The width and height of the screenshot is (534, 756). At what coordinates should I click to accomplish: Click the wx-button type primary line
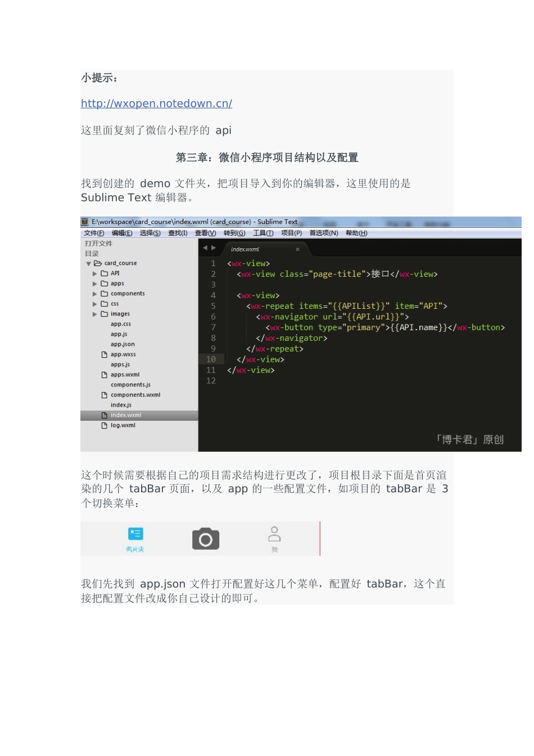(x=385, y=327)
